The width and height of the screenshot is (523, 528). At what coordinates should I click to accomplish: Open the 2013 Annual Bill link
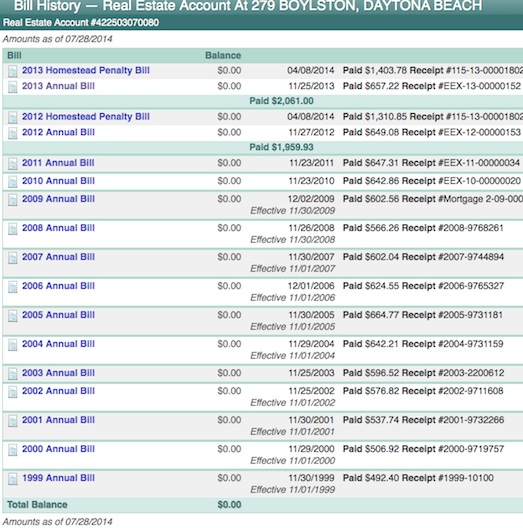pos(58,86)
